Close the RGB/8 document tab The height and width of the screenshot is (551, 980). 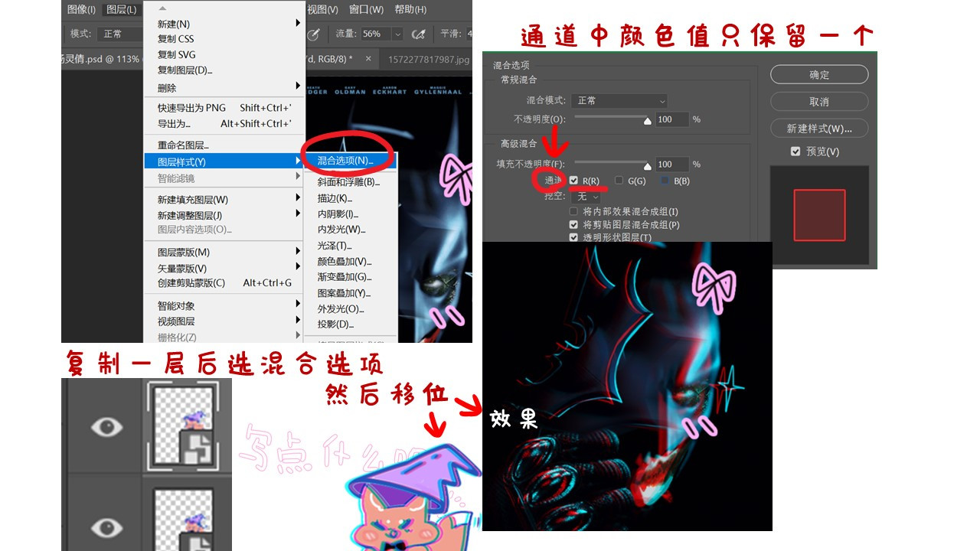[x=368, y=59]
